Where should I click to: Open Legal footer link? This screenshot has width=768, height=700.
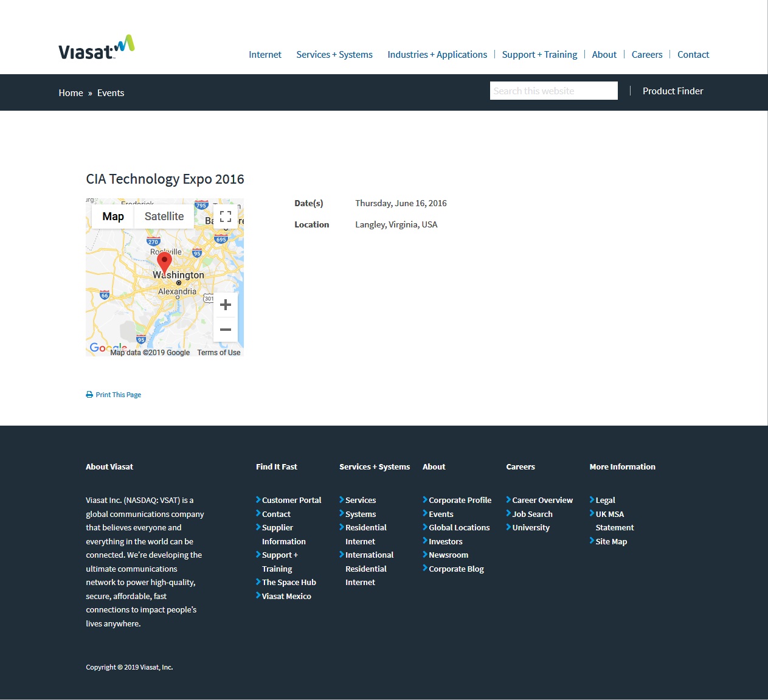point(605,501)
